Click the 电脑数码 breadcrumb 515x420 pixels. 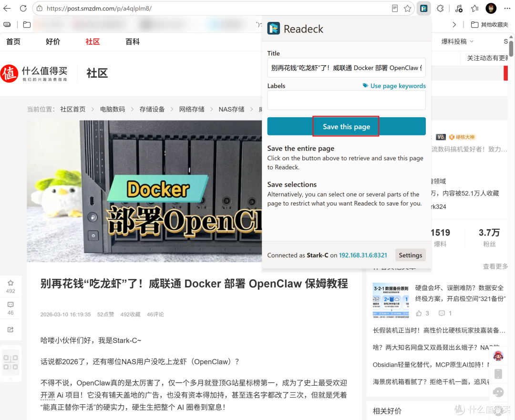click(x=113, y=109)
